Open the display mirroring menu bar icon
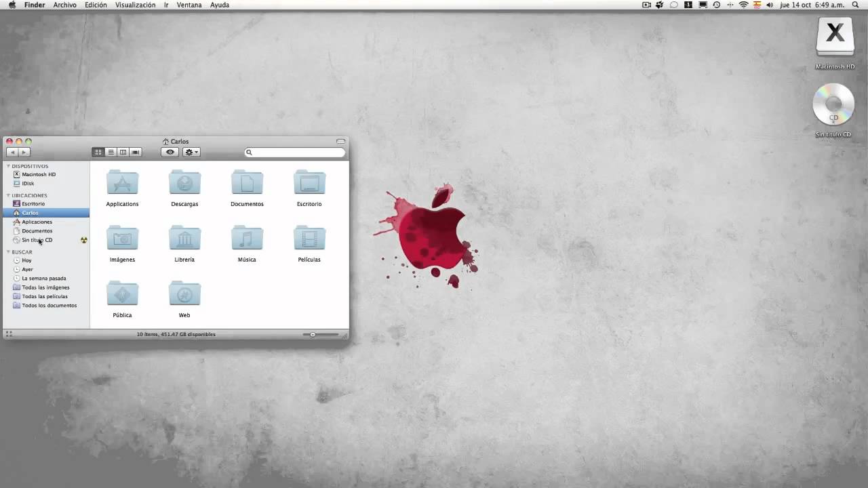 click(703, 5)
